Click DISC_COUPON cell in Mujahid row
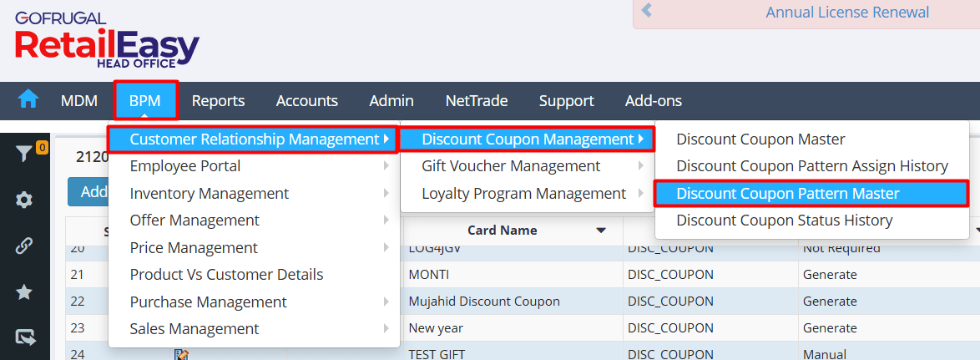Screen dimensions: 980x360 click(x=710, y=302)
